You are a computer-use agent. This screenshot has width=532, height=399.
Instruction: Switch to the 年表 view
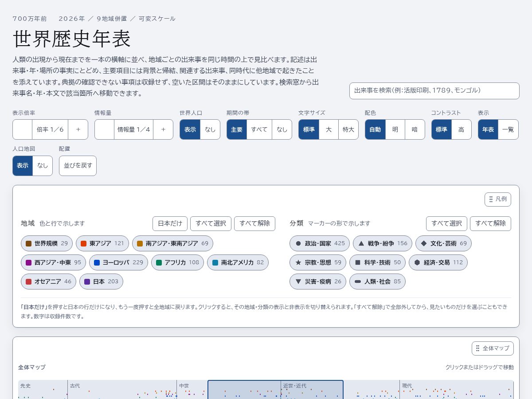[x=488, y=129]
